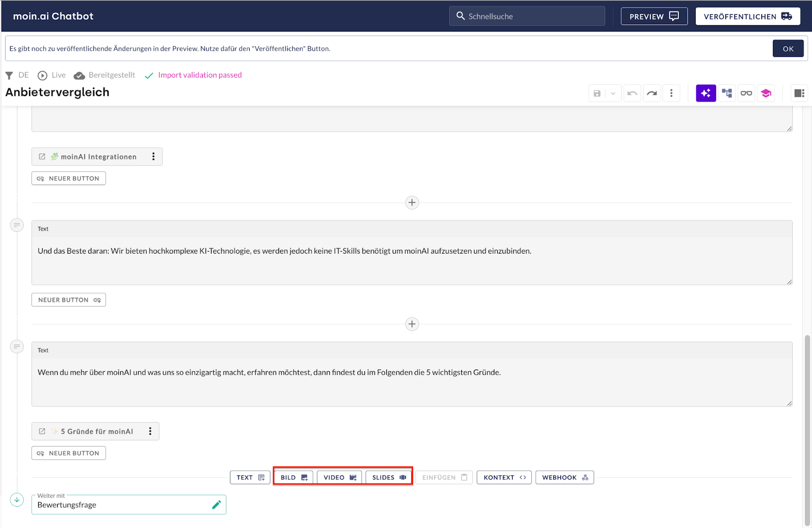Viewport: 812px width, 528px height.
Task: Open options for moinAI Integrationen button
Action: (153, 157)
